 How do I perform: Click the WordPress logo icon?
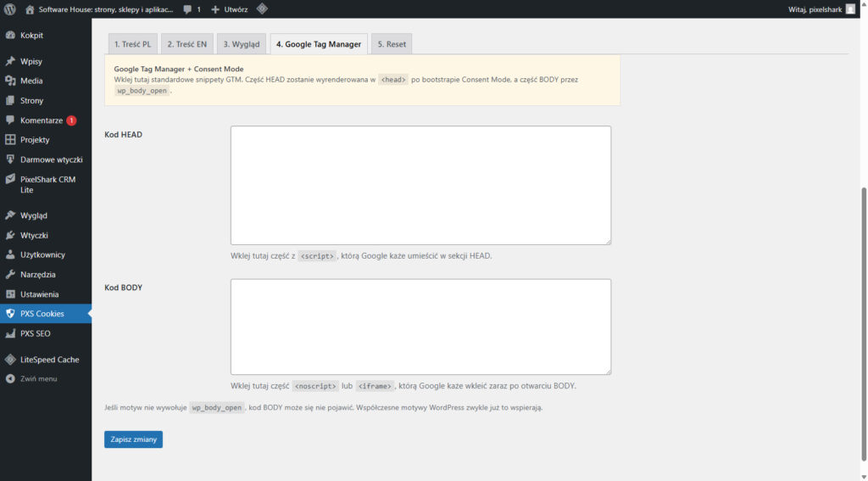click(x=10, y=9)
